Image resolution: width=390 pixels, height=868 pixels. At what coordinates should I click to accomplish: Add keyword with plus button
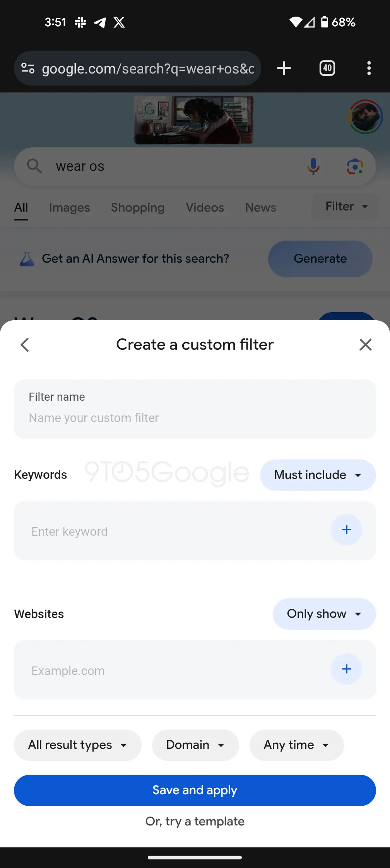pyautogui.click(x=346, y=530)
